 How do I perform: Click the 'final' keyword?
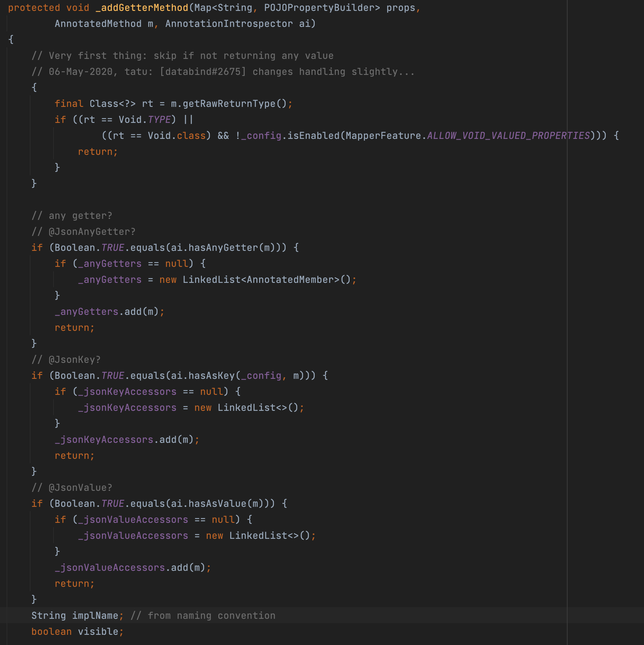(69, 104)
